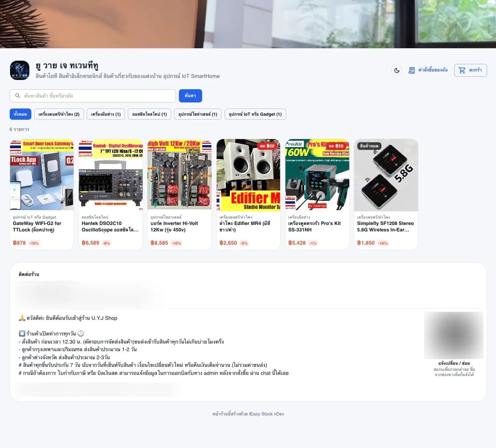Viewport: 496px width, 448px height.
Task: Click GateWay WIFI-G2 for TTLock title
Action: click(x=37, y=227)
